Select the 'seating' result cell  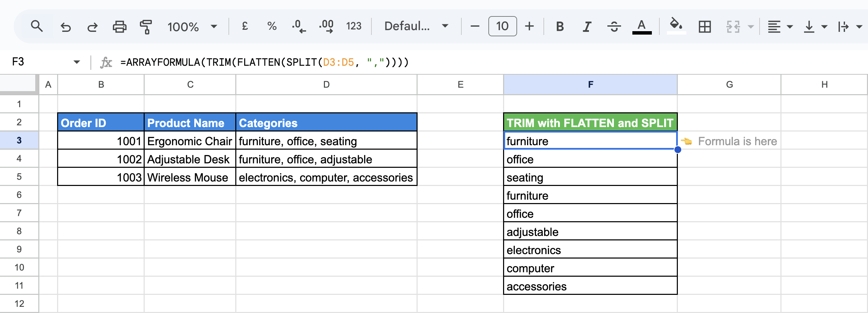[591, 177]
